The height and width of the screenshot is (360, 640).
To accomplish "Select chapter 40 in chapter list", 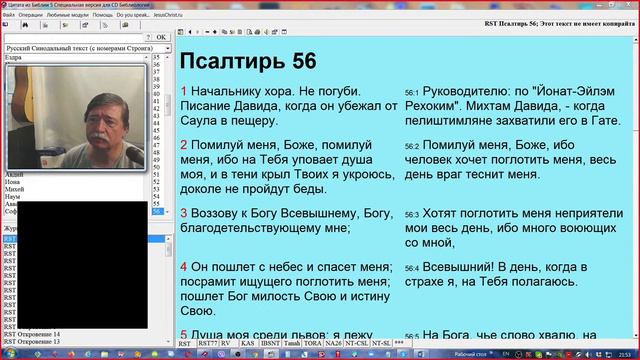I will (156, 94).
